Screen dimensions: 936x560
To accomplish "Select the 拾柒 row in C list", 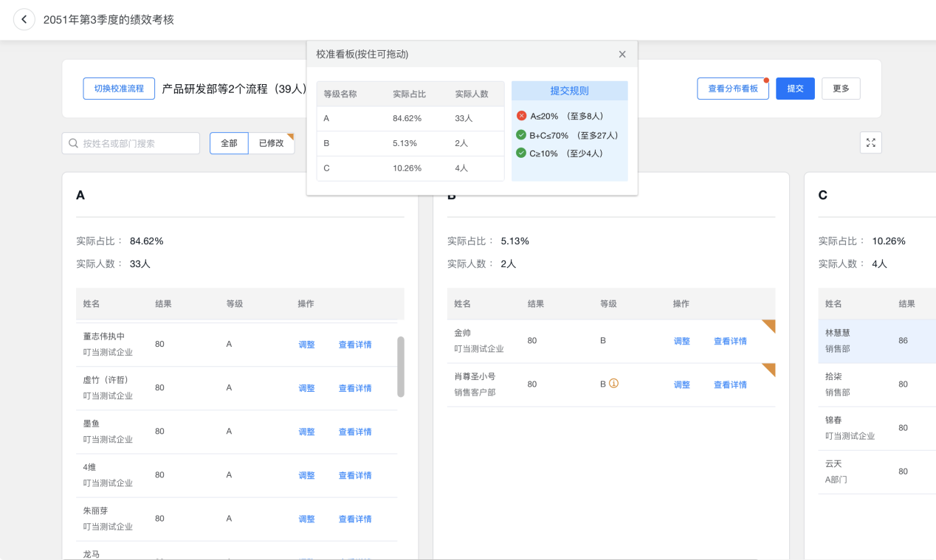I will (877, 384).
